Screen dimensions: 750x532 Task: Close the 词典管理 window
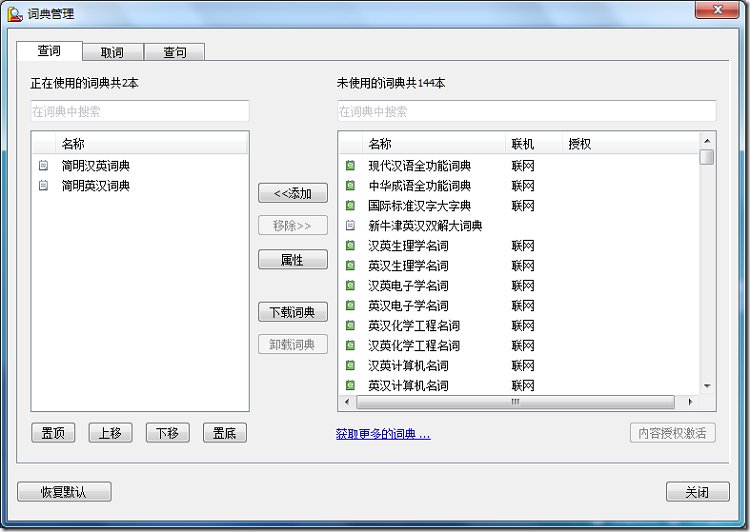[717, 10]
